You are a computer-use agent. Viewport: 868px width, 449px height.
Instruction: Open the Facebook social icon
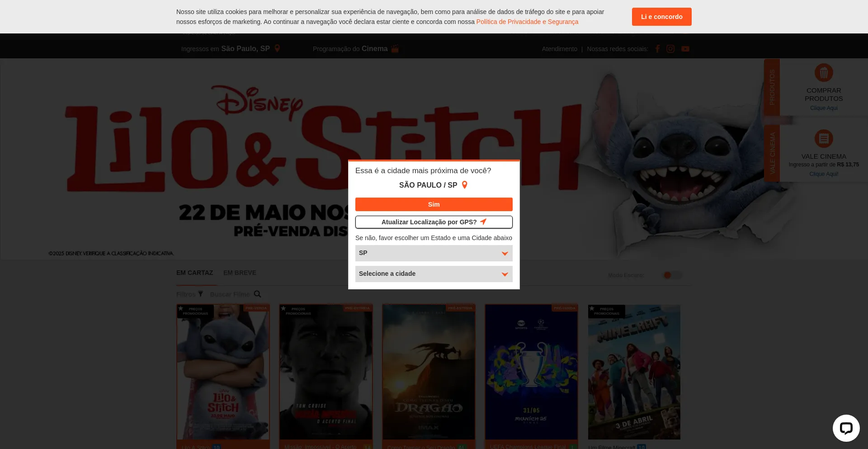click(657, 49)
